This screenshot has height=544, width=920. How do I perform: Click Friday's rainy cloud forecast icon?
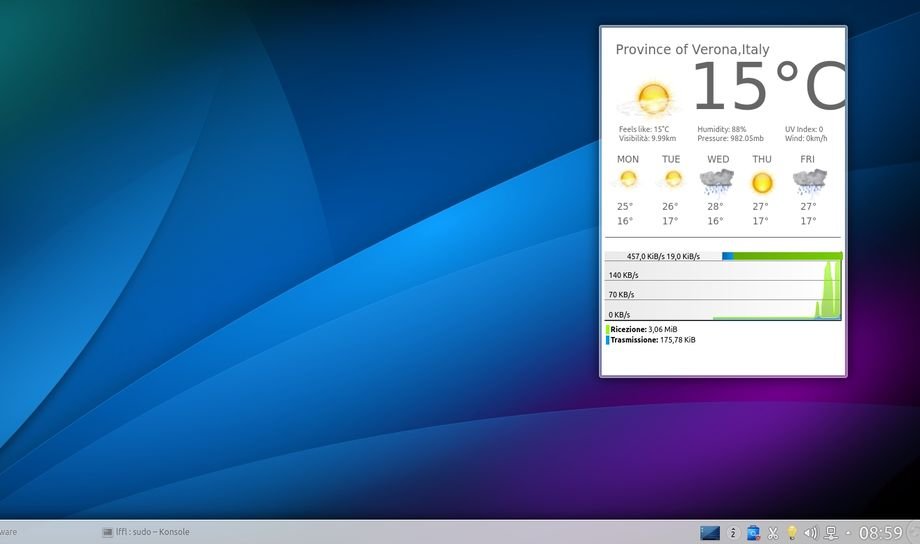coord(809,181)
